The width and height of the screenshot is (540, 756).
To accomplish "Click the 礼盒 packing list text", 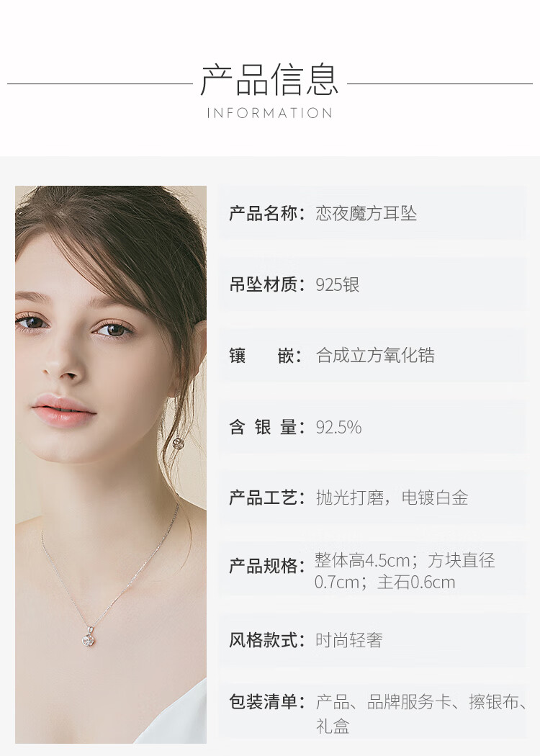I will click(333, 726).
